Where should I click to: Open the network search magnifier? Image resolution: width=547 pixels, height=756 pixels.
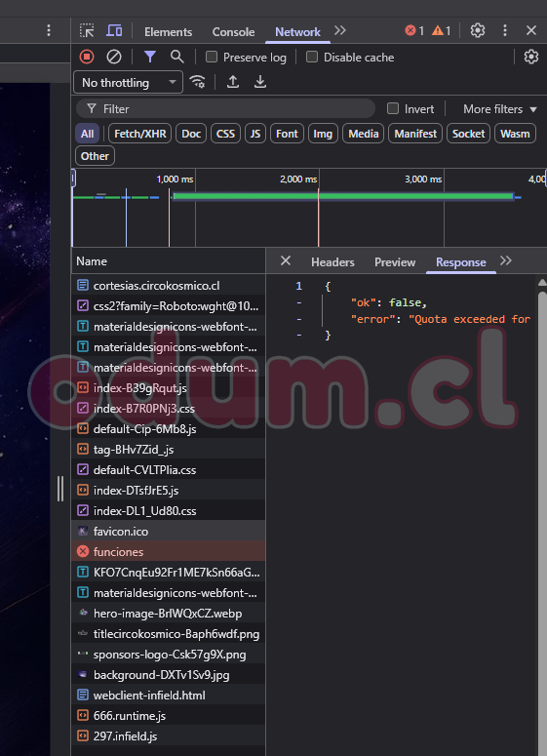176,57
